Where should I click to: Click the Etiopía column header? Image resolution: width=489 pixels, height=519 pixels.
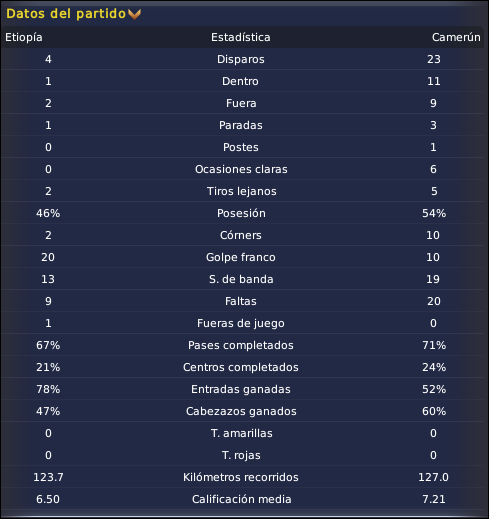[x=24, y=37]
